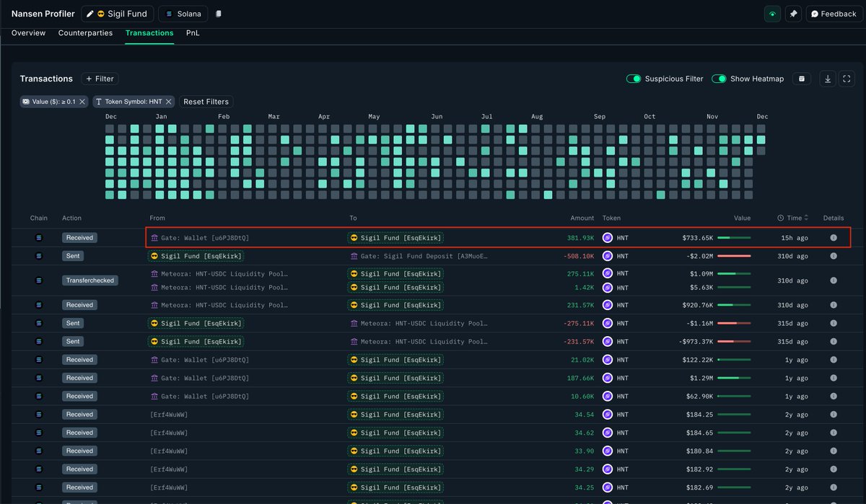The width and height of the screenshot is (866, 504).
Task: Open Erf4WuWW sender in the 34.54 row
Action: [169, 415]
